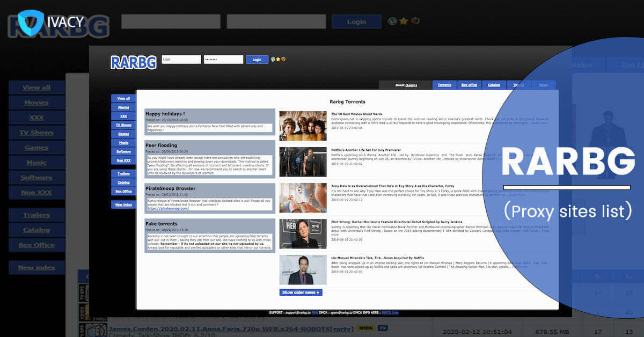Open Movies in the blurred background sidebar

pyautogui.click(x=36, y=102)
